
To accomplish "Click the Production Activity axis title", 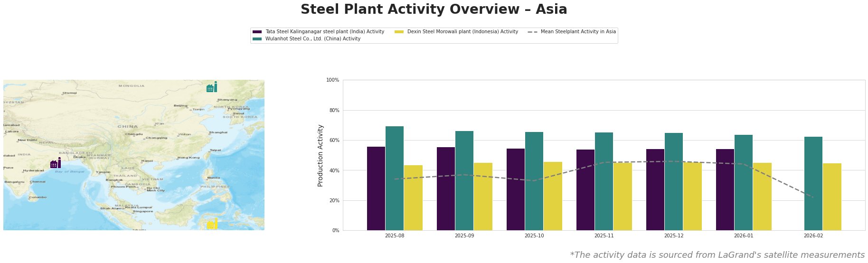I will tap(321, 155).
